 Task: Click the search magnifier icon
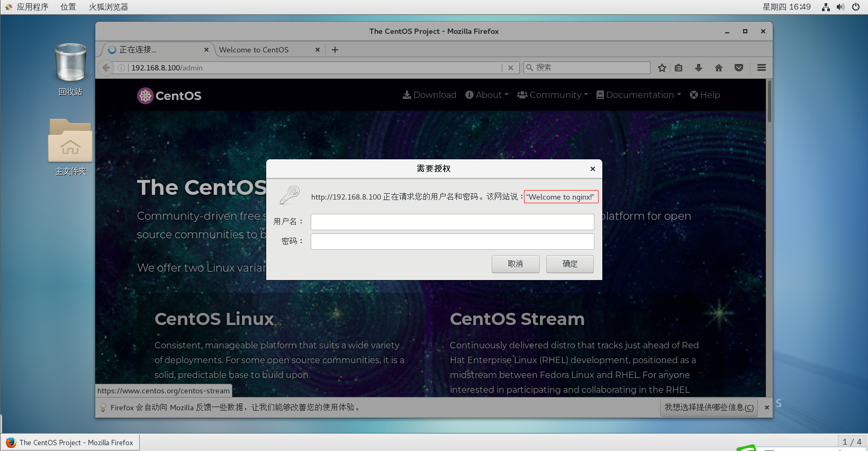pyautogui.click(x=529, y=68)
